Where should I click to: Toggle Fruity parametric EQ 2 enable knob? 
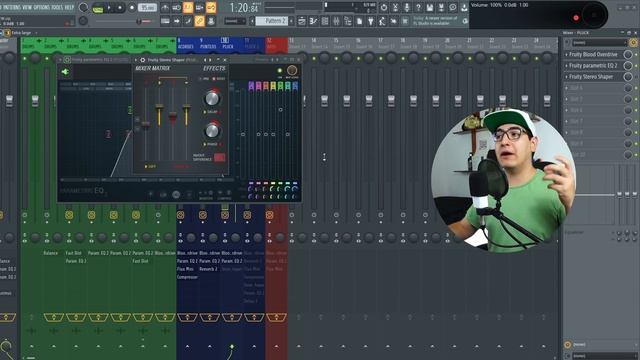[628, 65]
